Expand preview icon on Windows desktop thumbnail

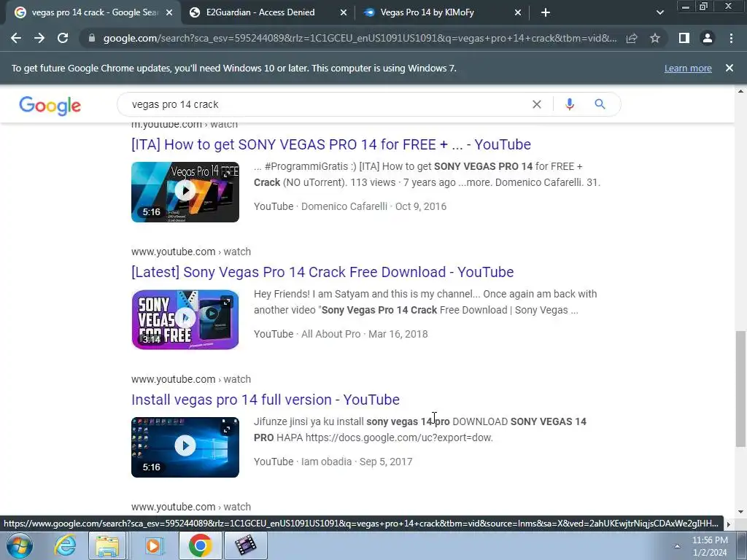point(228,429)
